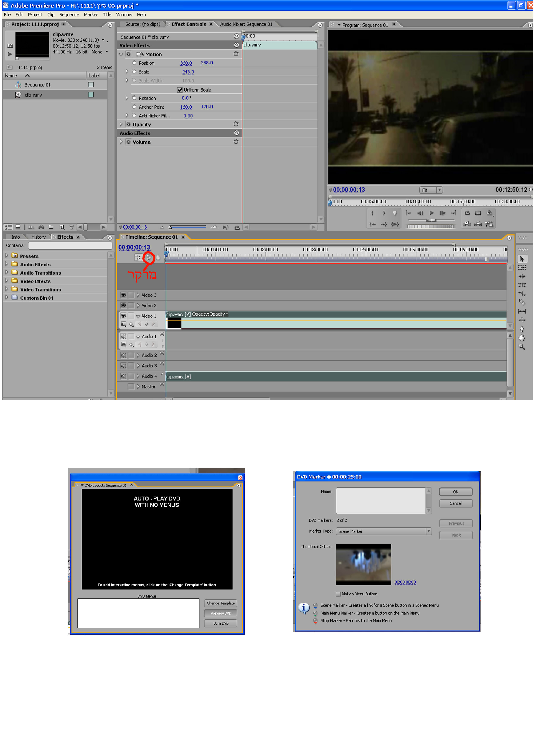Open the Fit zoom dropdown
The width and height of the screenshot is (534, 756).
(x=439, y=190)
